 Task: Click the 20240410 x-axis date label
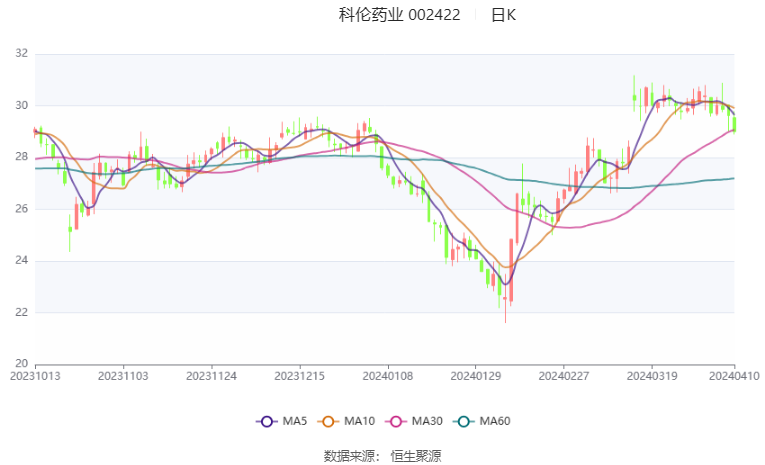click(734, 376)
